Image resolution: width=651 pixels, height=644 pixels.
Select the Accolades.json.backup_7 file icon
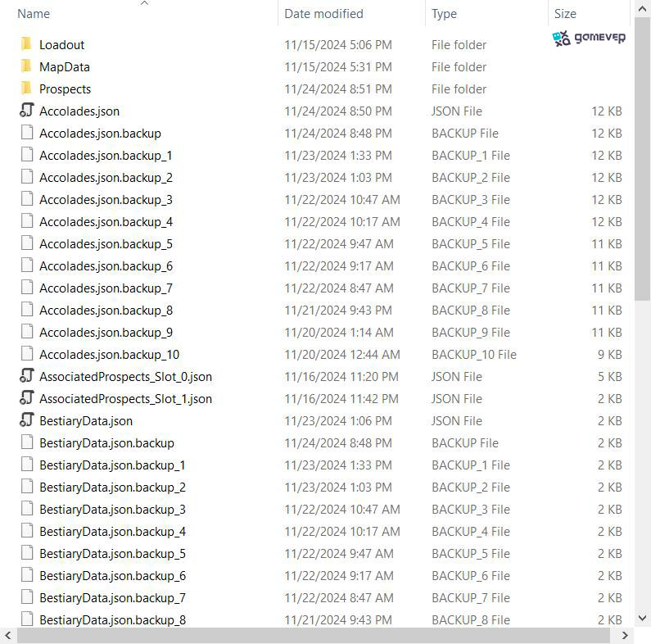click(27, 288)
